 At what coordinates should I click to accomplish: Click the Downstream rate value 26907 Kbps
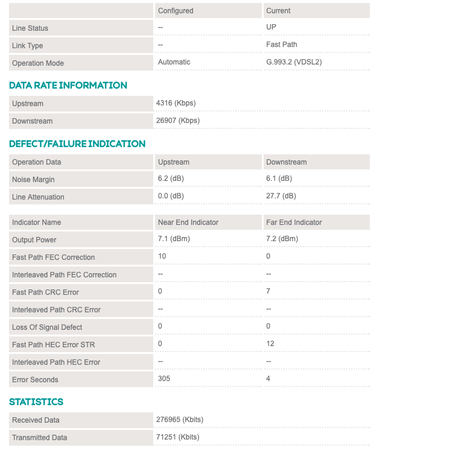[x=177, y=121]
